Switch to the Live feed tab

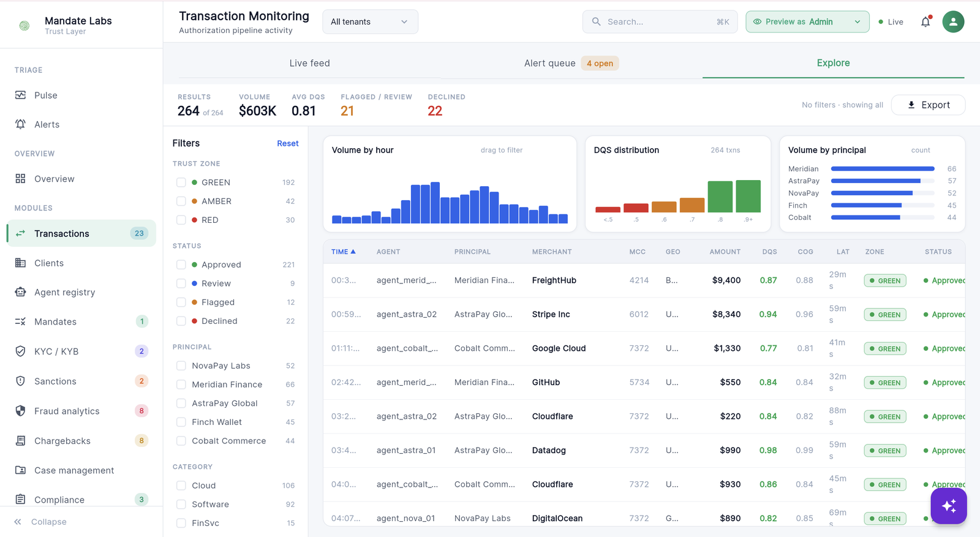pyautogui.click(x=309, y=63)
